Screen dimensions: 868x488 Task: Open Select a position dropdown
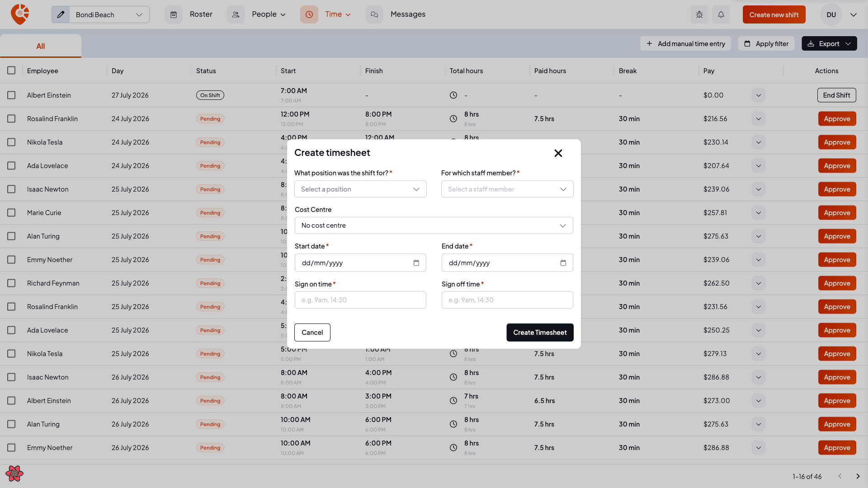(x=360, y=189)
